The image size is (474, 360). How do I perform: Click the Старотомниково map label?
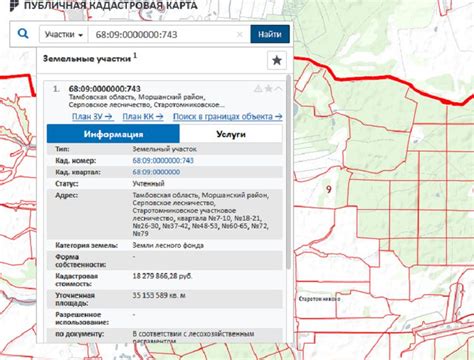coord(319,299)
